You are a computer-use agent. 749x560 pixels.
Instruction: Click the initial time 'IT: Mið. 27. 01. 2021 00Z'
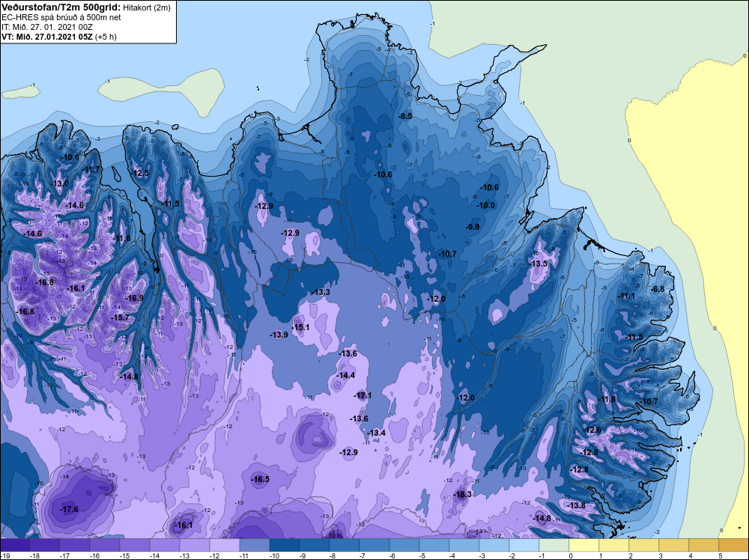(x=47, y=27)
